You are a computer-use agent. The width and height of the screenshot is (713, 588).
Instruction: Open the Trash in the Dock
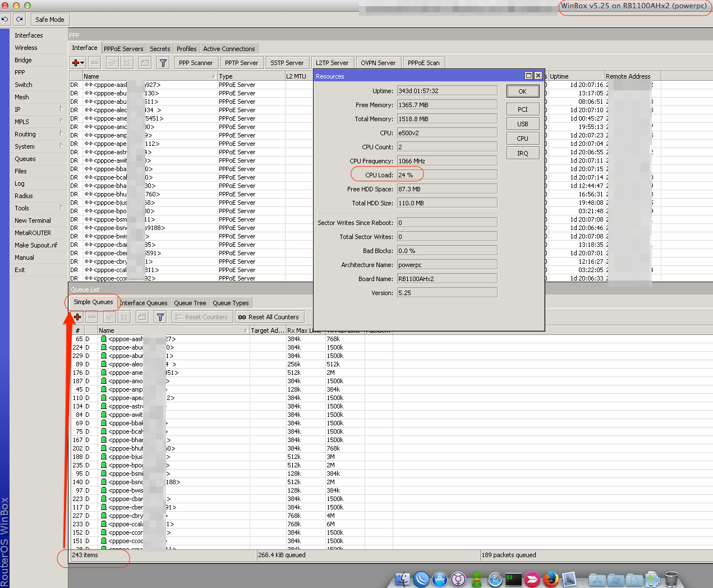pos(671,579)
